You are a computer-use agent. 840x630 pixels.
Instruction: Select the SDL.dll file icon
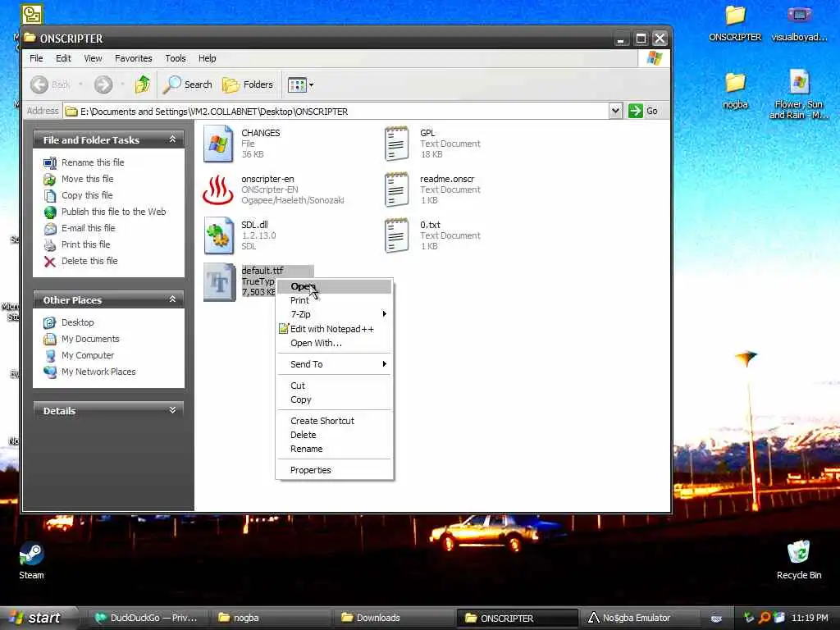pos(218,235)
